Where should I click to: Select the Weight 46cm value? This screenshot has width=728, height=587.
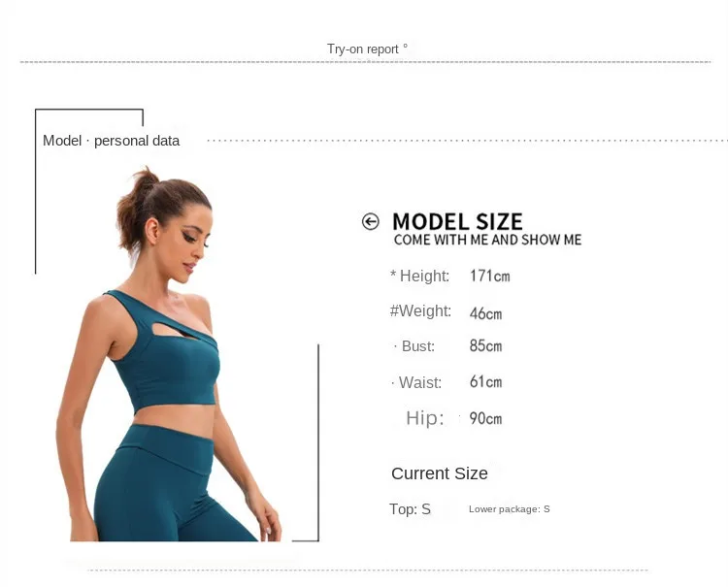tap(485, 313)
